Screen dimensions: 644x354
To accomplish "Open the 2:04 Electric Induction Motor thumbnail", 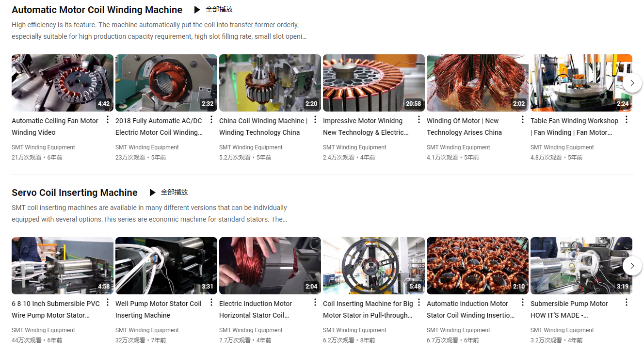I will tap(270, 266).
